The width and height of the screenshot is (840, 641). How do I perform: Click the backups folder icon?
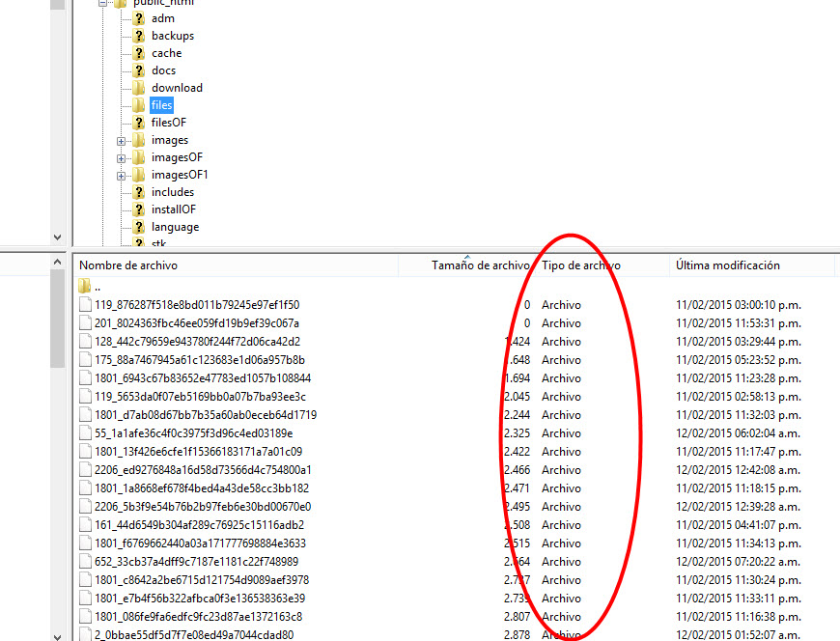(139, 36)
